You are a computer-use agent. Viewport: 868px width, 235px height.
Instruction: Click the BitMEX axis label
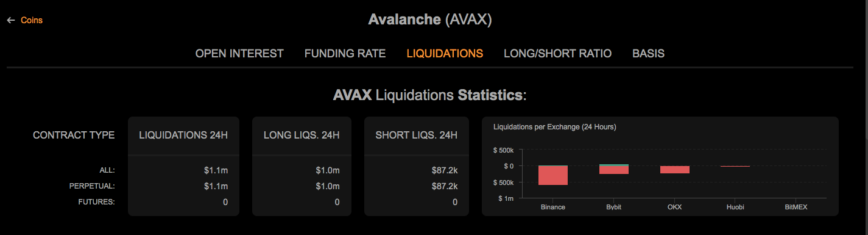(x=796, y=207)
